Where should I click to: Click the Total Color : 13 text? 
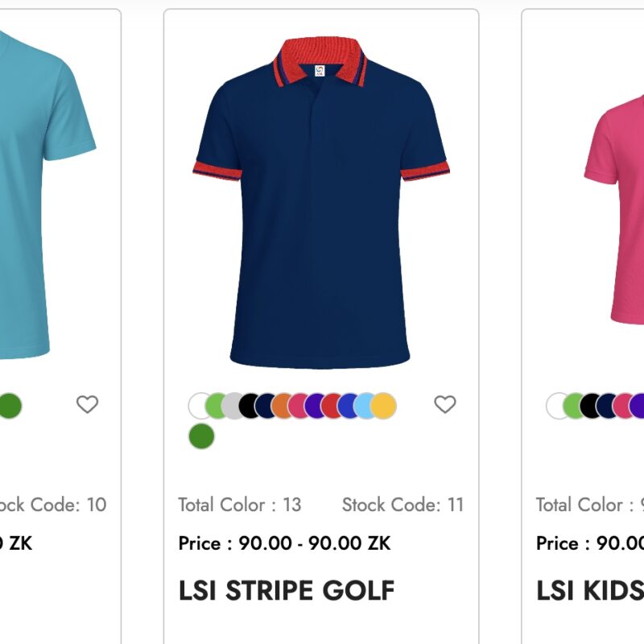tap(239, 505)
